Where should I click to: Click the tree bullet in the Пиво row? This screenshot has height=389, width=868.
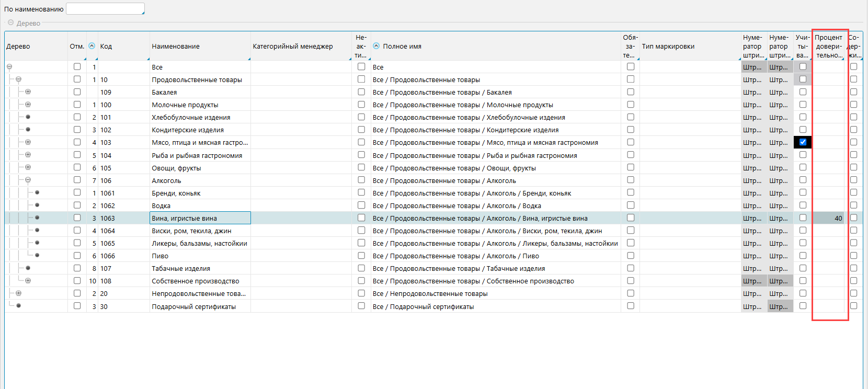tap(37, 255)
